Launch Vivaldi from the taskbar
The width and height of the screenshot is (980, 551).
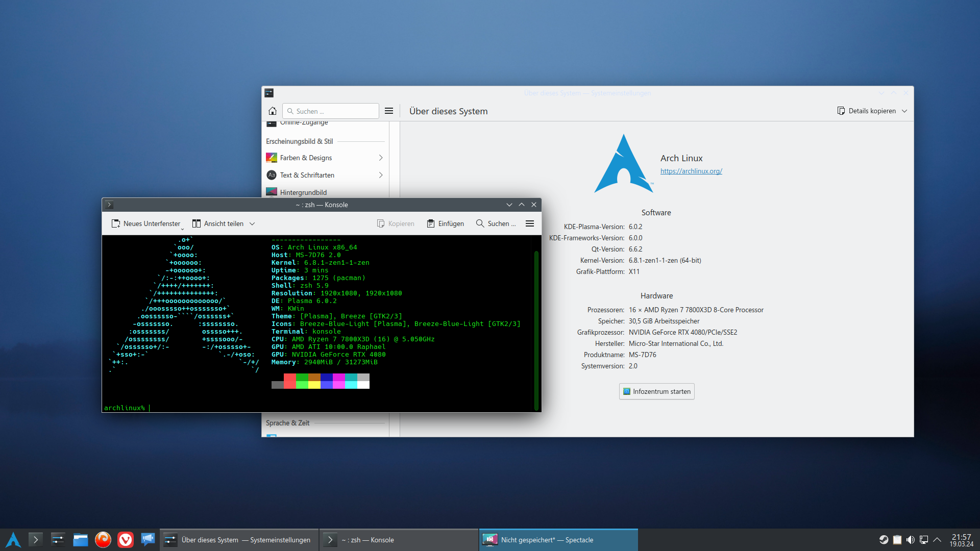coord(125,539)
